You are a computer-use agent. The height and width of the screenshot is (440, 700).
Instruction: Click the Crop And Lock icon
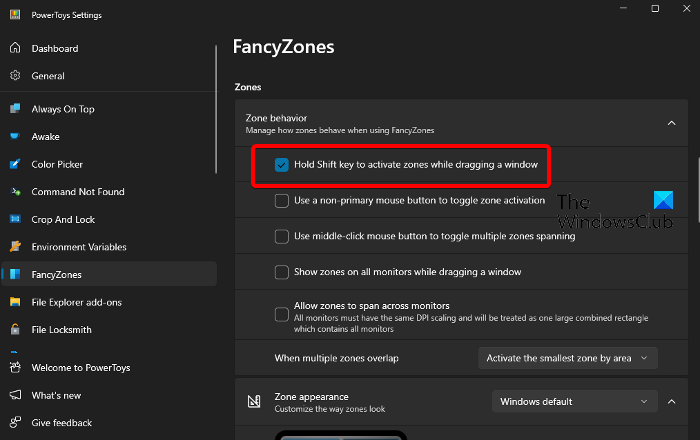point(15,219)
